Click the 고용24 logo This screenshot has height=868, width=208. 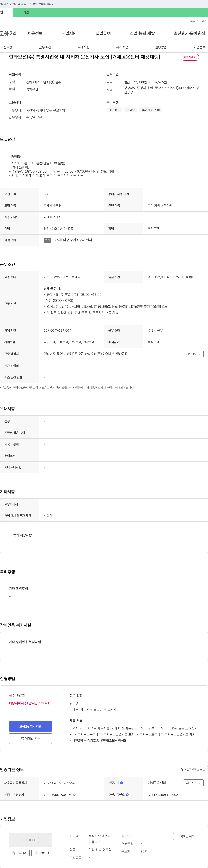point(8,33)
